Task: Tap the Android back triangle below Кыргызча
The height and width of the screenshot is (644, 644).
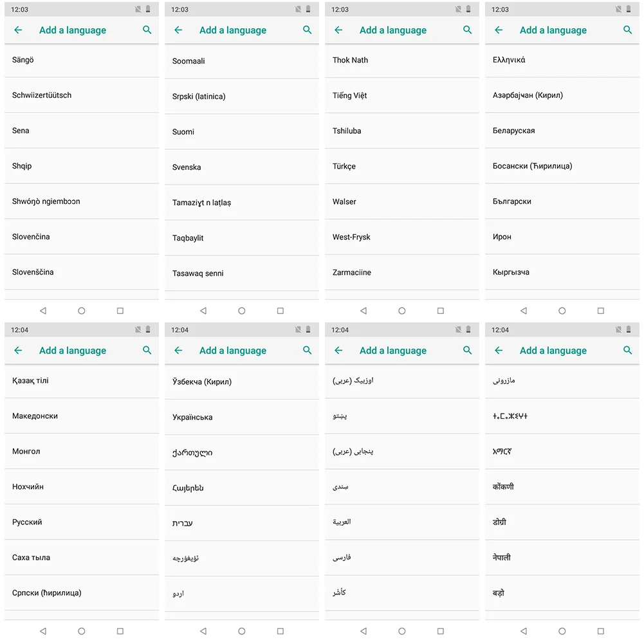Action: coord(524,311)
